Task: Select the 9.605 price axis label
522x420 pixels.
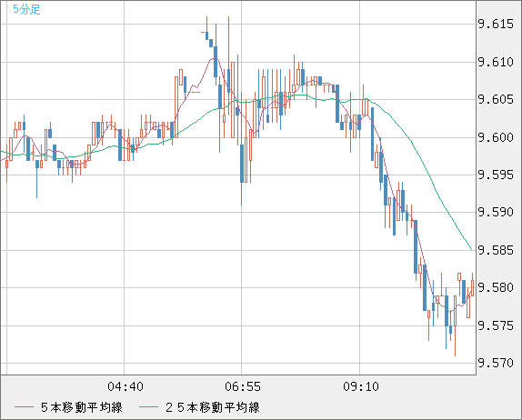Action: click(496, 99)
